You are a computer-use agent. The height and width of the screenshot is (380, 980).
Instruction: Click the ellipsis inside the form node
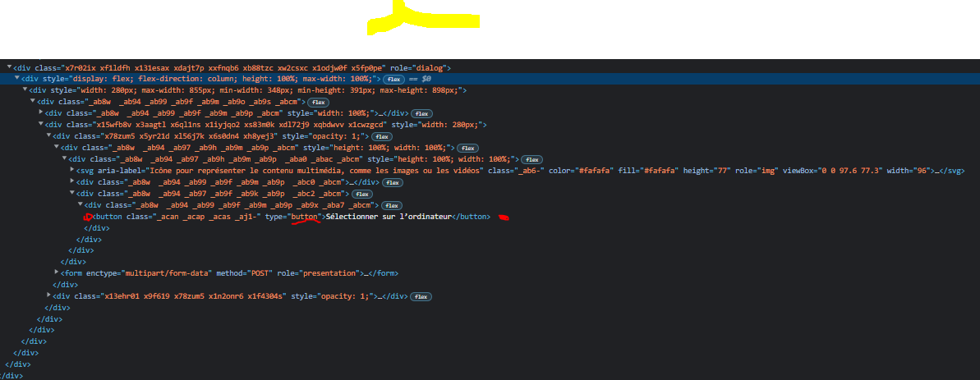click(366, 273)
